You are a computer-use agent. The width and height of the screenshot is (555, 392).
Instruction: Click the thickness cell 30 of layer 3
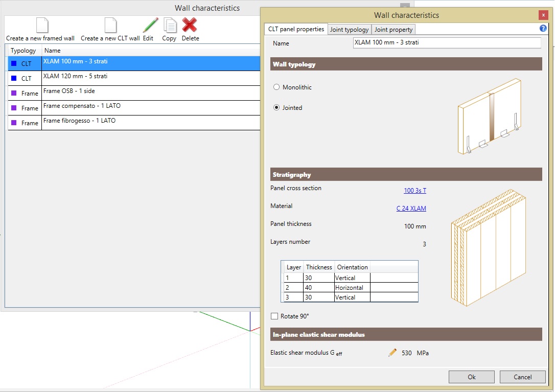[319, 297]
